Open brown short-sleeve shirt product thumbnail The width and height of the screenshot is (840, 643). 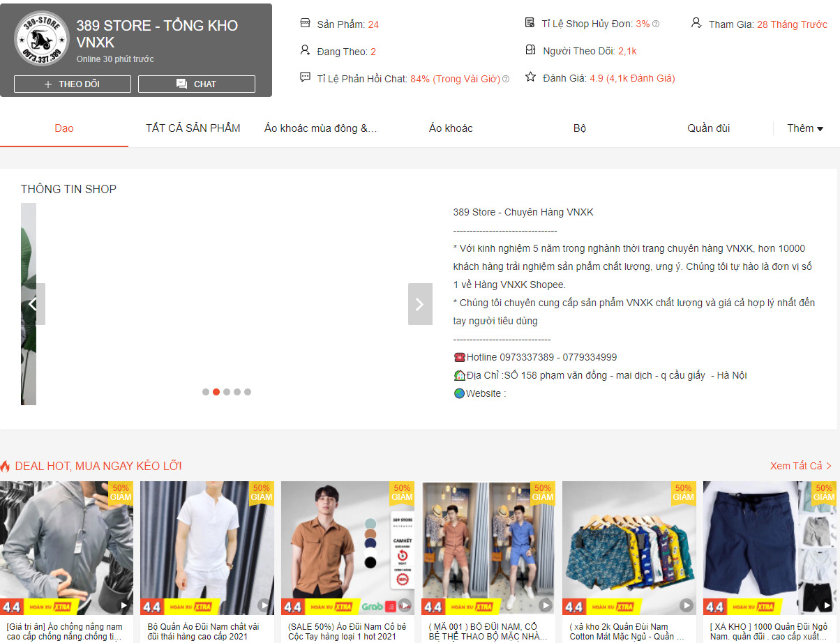347,548
